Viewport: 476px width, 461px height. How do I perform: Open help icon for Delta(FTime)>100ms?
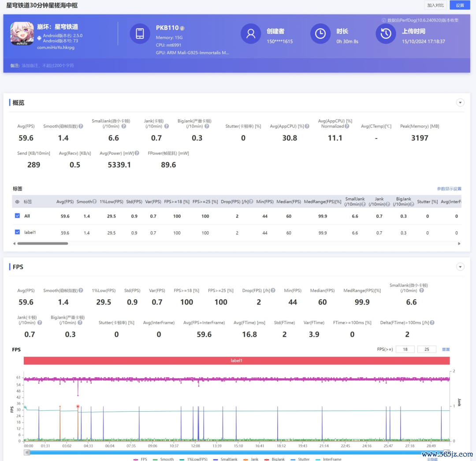click(x=432, y=323)
